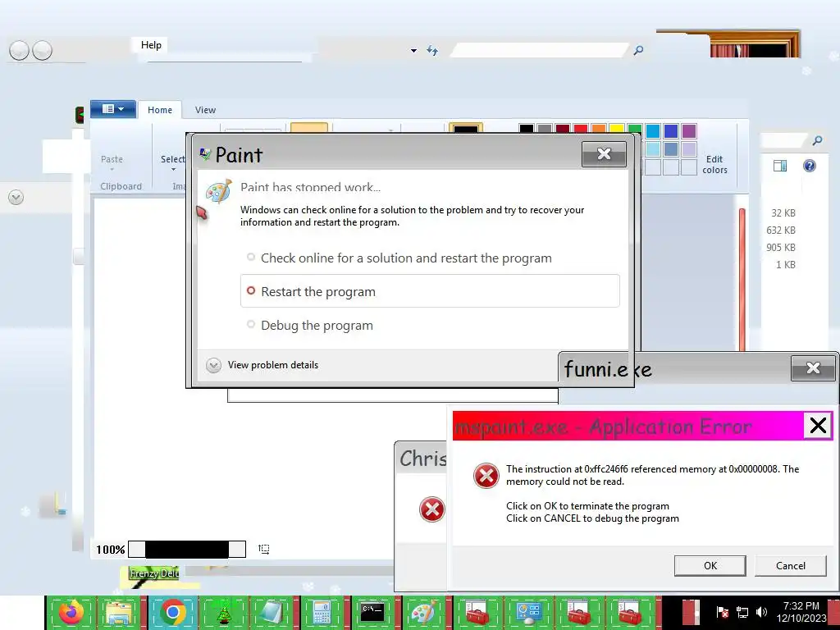This screenshot has height=630, width=840.
Task: Expand View problem details
Action: coord(262,365)
